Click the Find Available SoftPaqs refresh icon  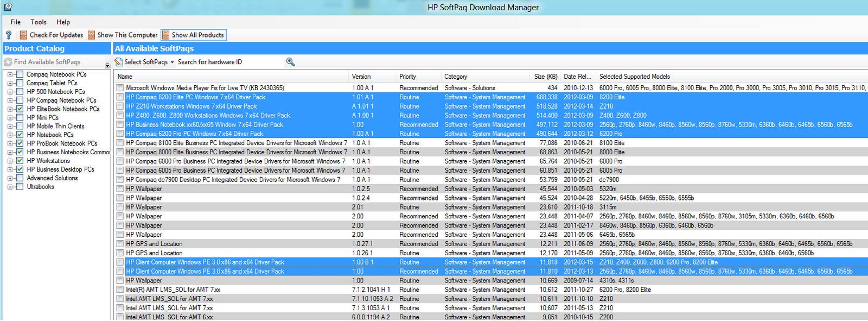pyautogui.click(x=8, y=62)
